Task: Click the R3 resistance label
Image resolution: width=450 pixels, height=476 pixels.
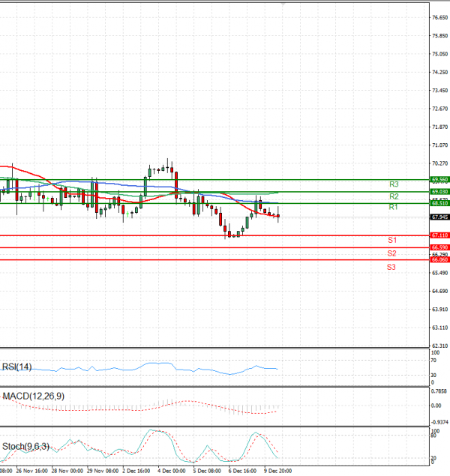Action: click(x=394, y=184)
